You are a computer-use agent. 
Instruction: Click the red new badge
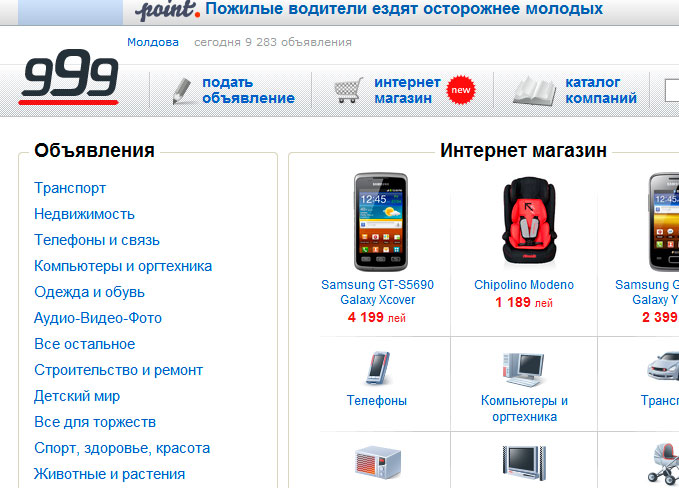point(461,90)
